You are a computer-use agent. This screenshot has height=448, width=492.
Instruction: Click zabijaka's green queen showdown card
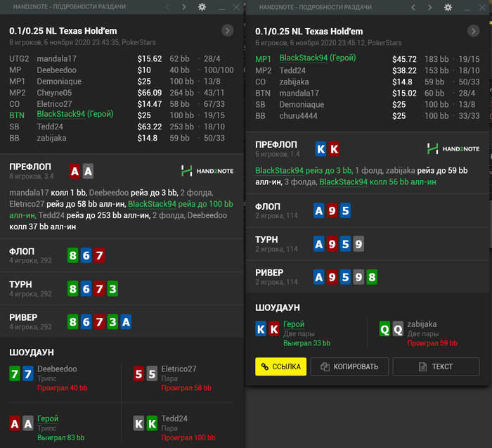[384, 329]
